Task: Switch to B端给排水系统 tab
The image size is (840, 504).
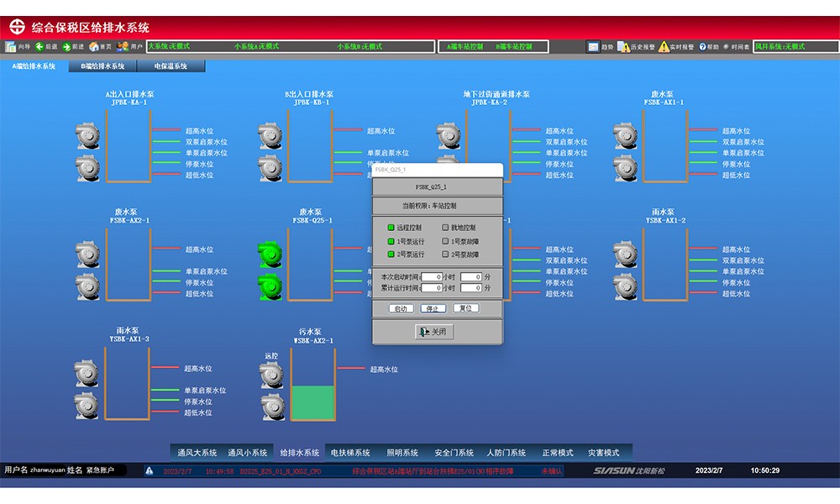Action: (x=102, y=66)
